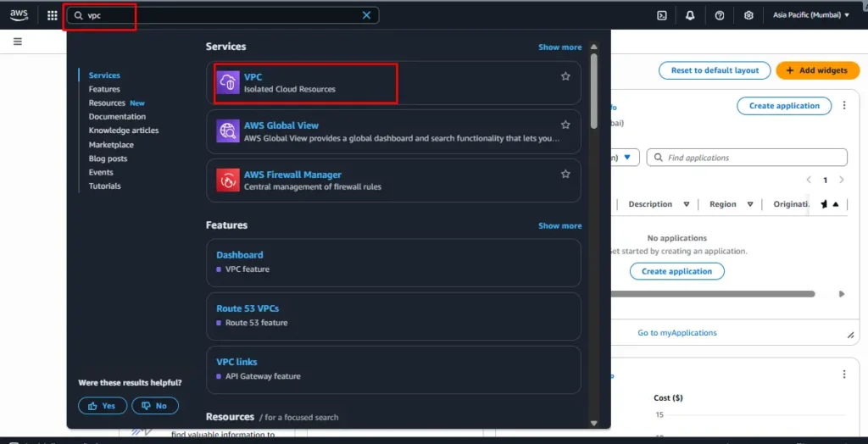Sort by the Region column
868x444 pixels.
750,204
